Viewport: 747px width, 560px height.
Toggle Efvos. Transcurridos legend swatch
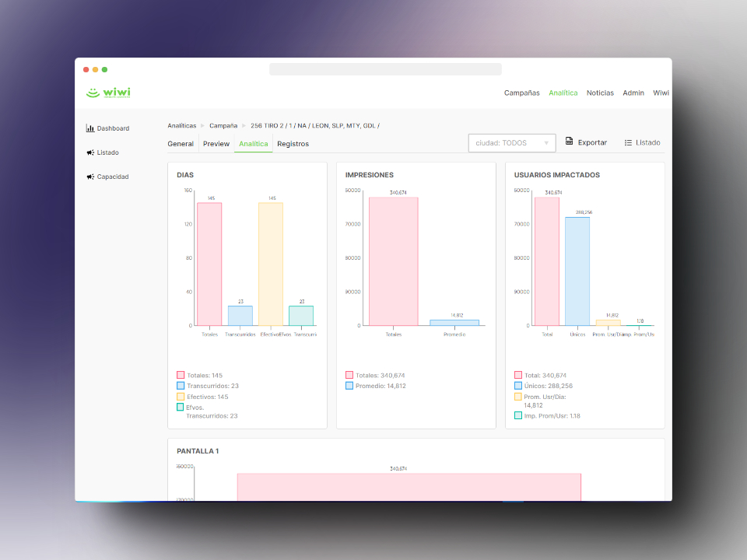[180, 407]
